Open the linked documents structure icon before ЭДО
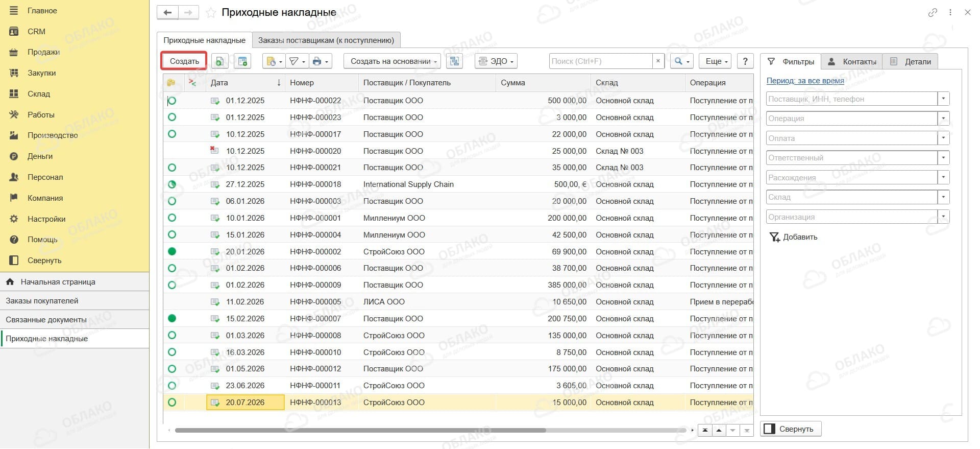 pos(454,61)
